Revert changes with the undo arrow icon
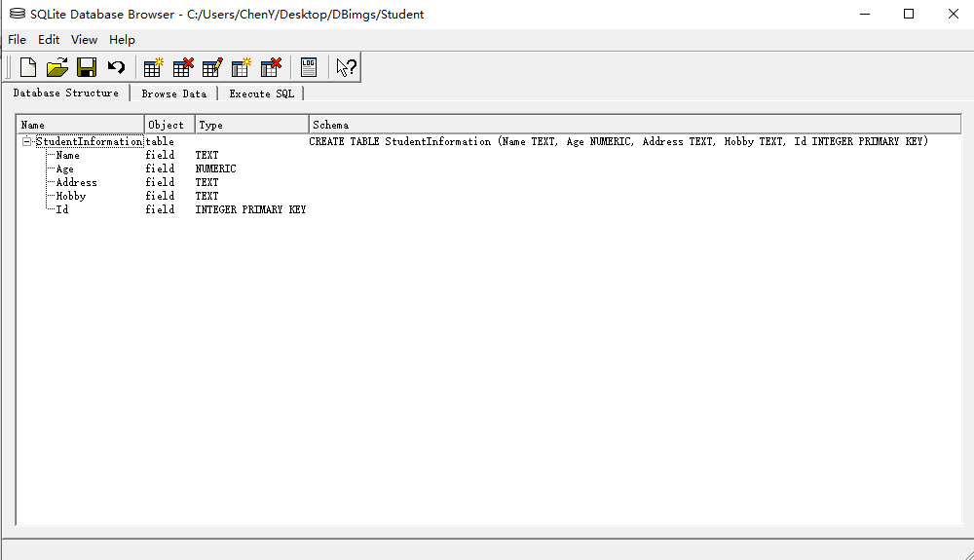 (116, 67)
